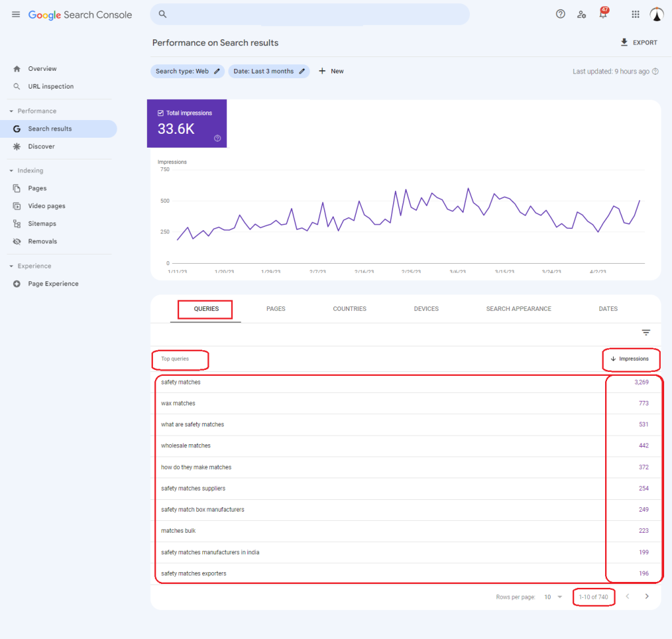Edit Date filter pencil icon
The height and width of the screenshot is (639, 672).
302,71
